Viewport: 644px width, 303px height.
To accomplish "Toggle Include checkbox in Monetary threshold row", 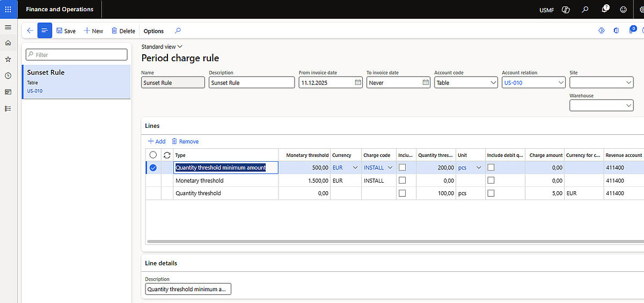I will pyautogui.click(x=402, y=181).
